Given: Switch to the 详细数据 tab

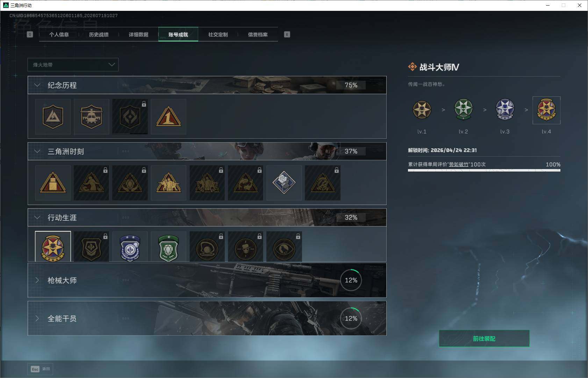Looking at the screenshot, I should [x=138, y=34].
